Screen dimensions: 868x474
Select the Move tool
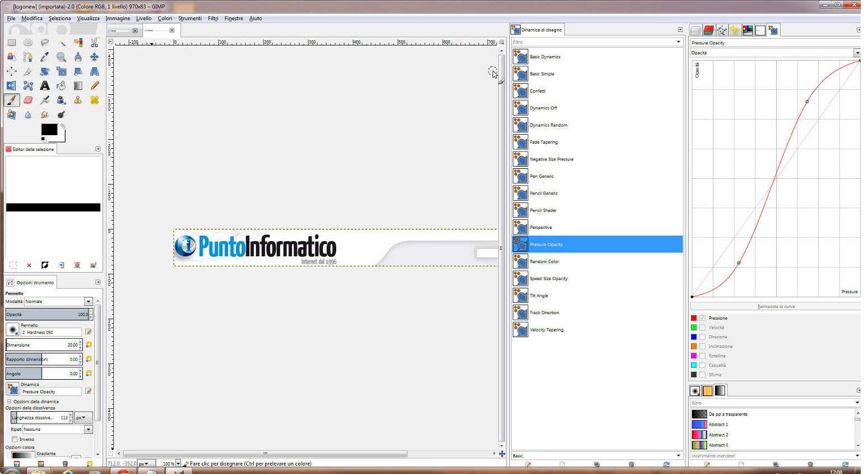point(94,57)
